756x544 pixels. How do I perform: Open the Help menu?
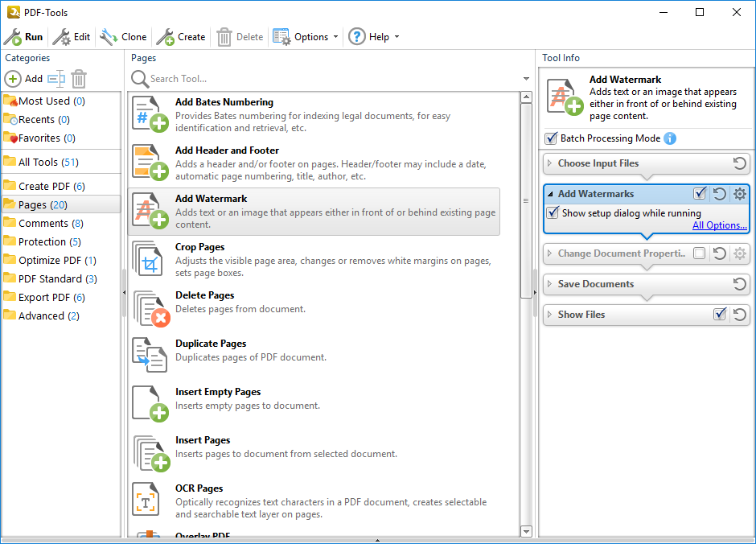[x=374, y=37]
